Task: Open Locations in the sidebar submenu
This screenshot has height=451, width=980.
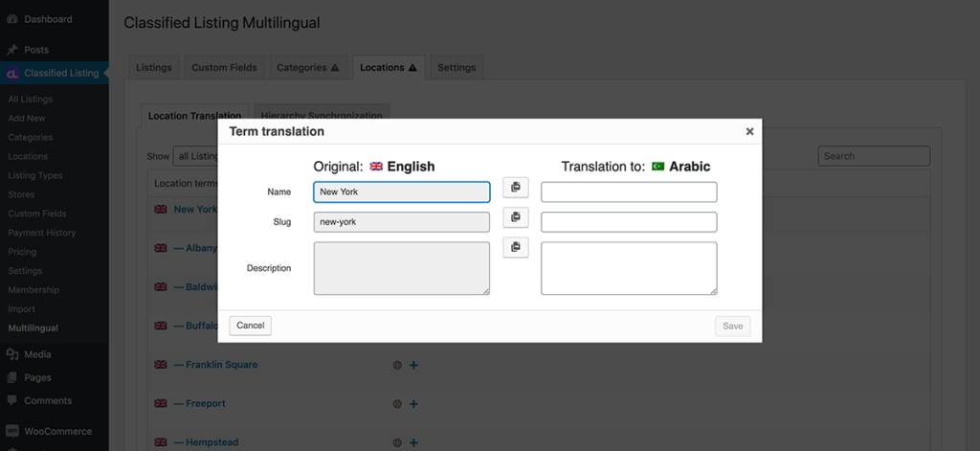Action: tap(28, 156)
